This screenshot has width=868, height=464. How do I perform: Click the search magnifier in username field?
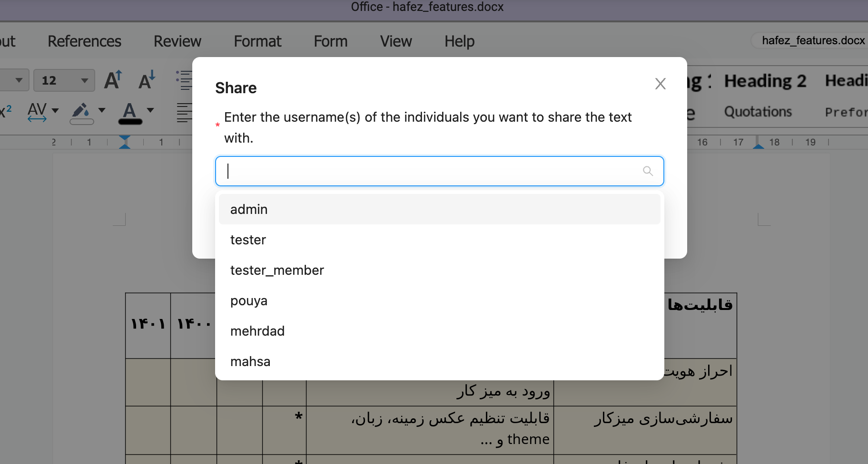(x=648, y=171)
